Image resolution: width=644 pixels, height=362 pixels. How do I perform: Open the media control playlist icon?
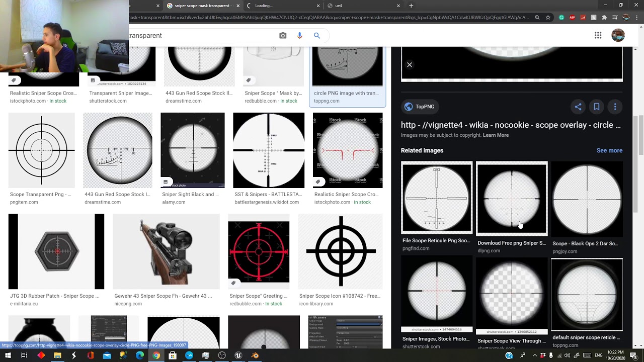click(615, 18)
